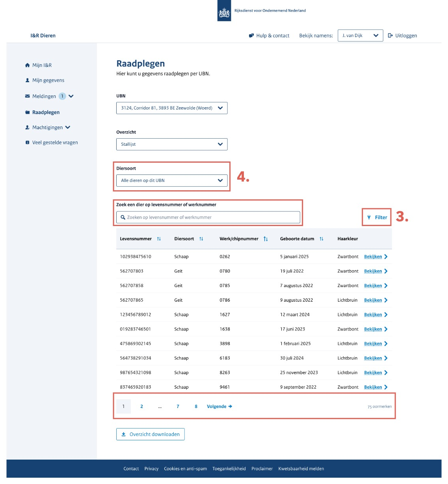
Task: Open Contact link in footer
Action: click(x=131, y=469)
